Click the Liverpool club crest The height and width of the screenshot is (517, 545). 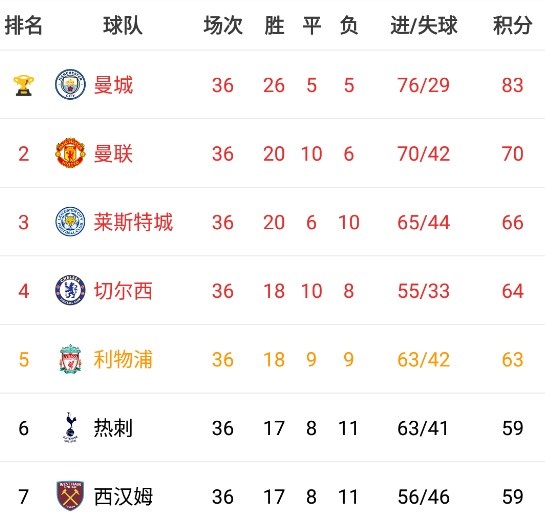pos(70,359)
